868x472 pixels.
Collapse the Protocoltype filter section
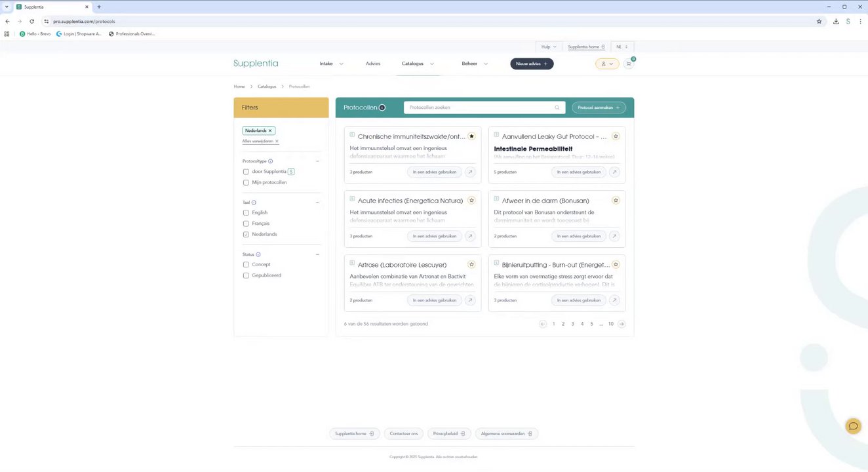point(317,161)
